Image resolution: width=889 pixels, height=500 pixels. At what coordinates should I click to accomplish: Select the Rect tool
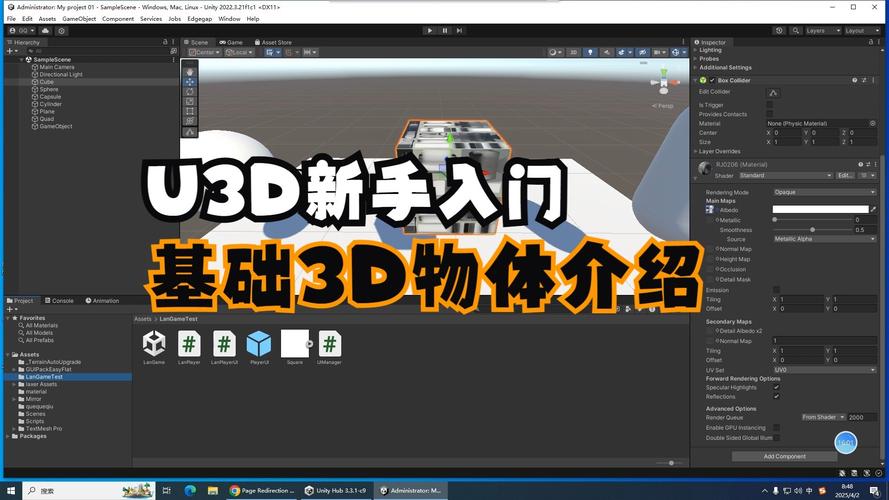coord(190,111)
